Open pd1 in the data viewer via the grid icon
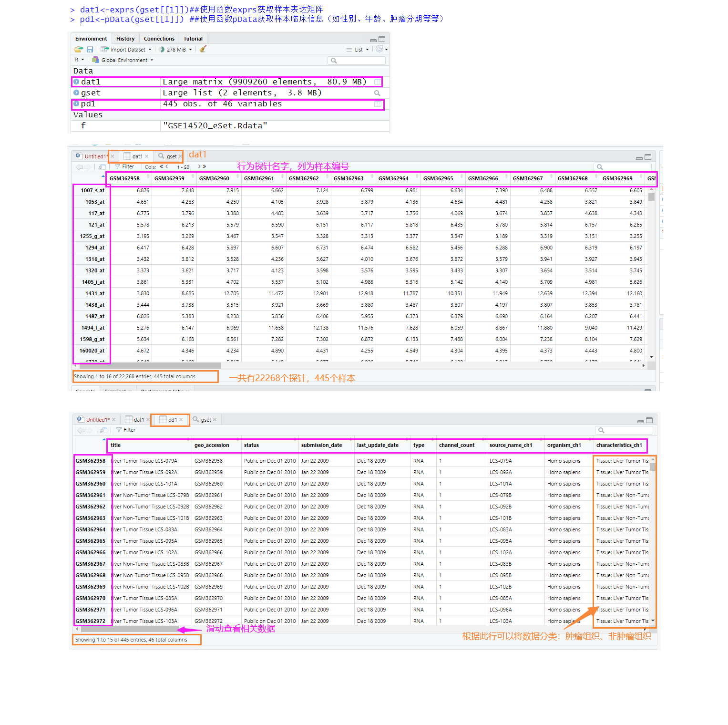Viewport: 728px width, 725px height. [378, 104]
